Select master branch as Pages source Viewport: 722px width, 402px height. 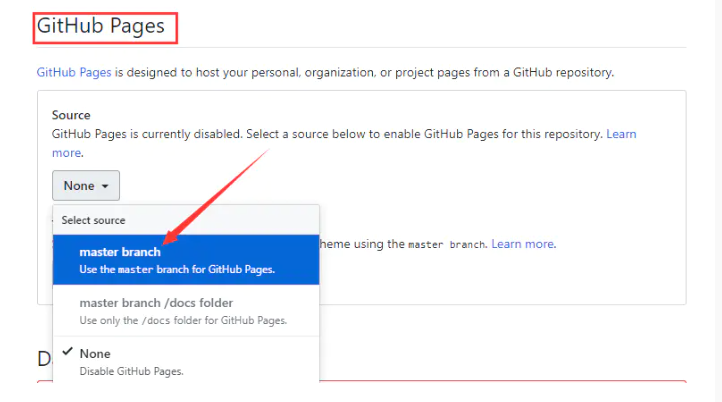tap(186, 260)
